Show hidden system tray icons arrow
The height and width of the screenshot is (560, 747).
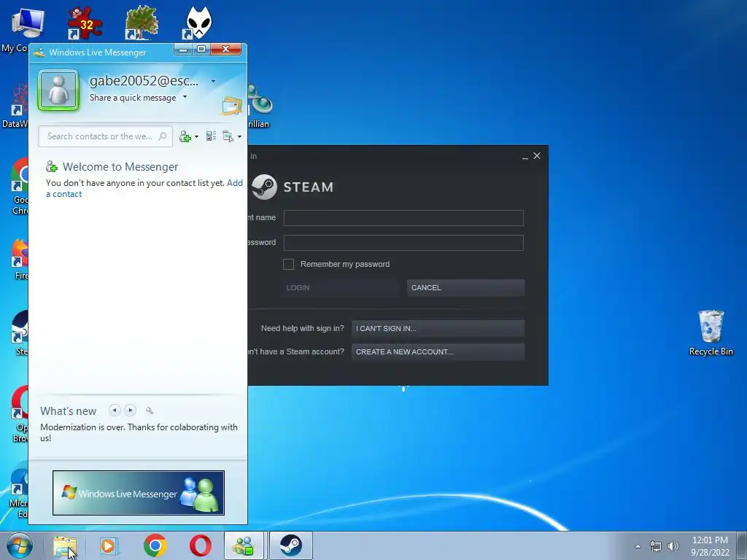coord(638,546)
